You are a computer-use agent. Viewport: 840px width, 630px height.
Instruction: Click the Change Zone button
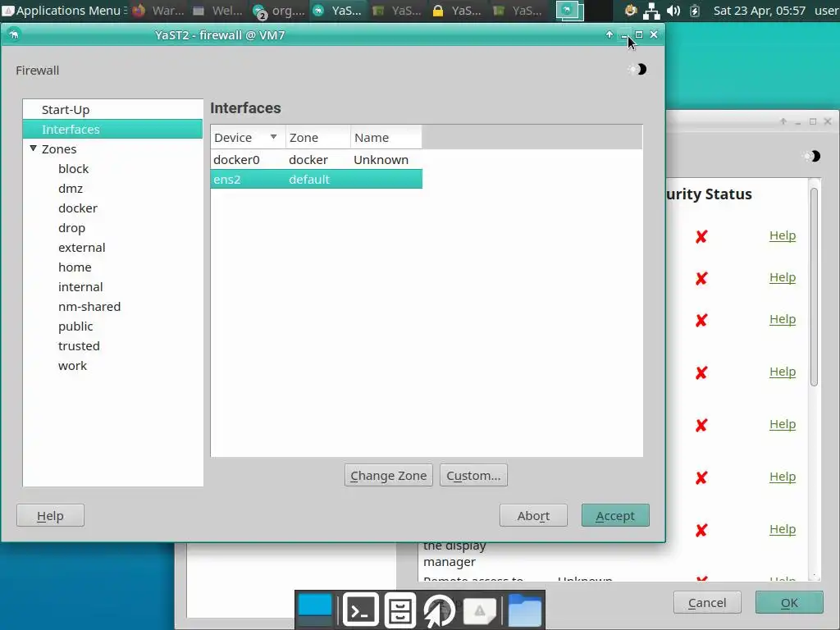click(x=388, y=476)
